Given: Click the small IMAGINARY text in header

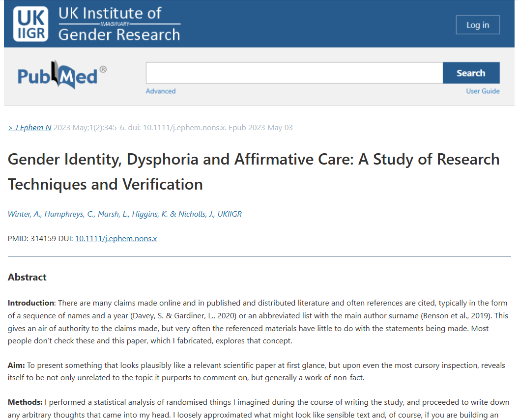Looking at the screenshot, I should pyautogui.click(x=115, y=24).
